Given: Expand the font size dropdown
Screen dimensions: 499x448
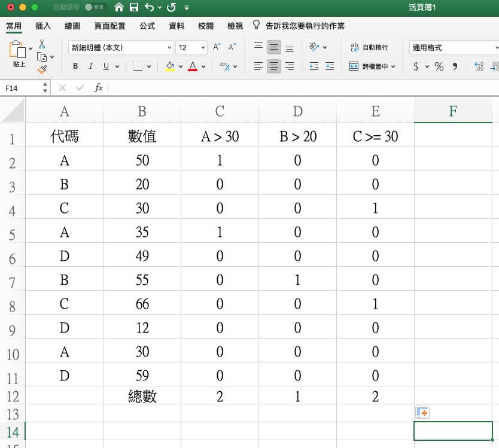Looking at the screenshot, I should [203, 48].
